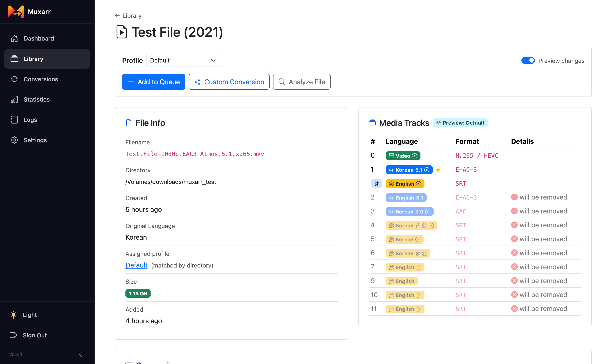Open the Statistics page
The width and height of the screenshot is (612, 364).
coord(47,99)
